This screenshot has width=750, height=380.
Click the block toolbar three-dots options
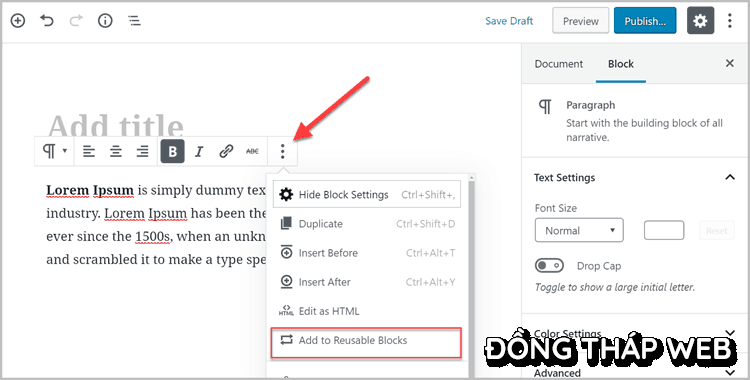point(283,152)
